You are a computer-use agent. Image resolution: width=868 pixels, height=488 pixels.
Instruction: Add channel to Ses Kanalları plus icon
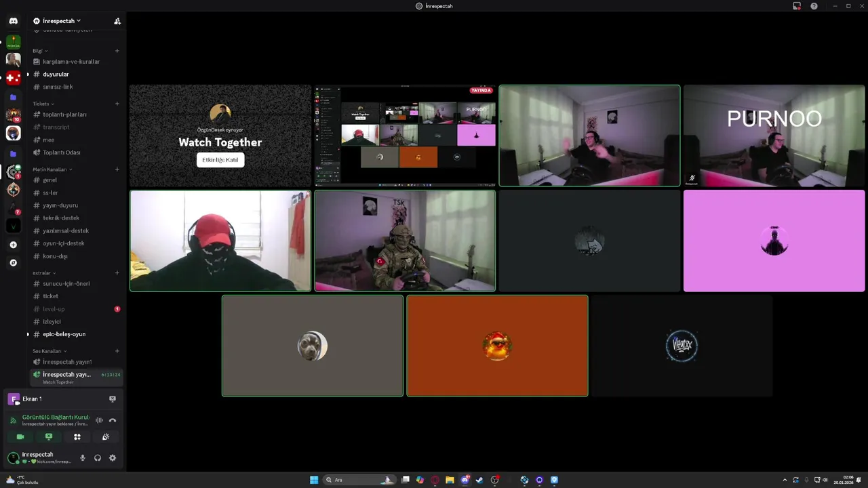click(x=117, y=351)
